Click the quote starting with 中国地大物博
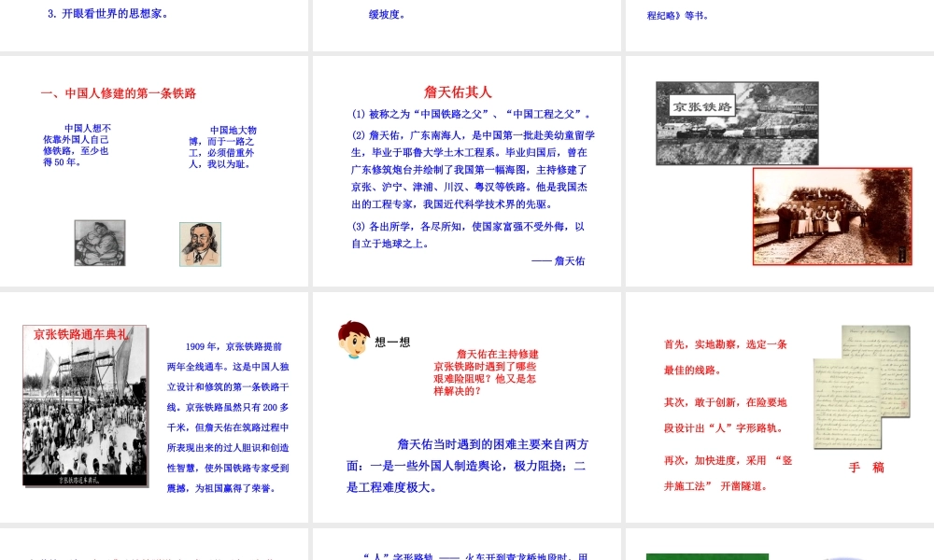934x560 pixels. (x=223, y=147)
